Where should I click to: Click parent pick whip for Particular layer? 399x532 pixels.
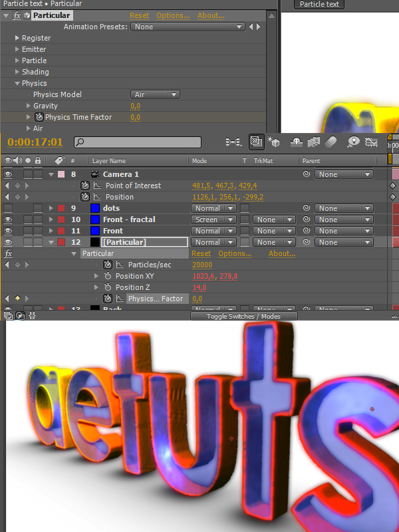coord(307,242)
